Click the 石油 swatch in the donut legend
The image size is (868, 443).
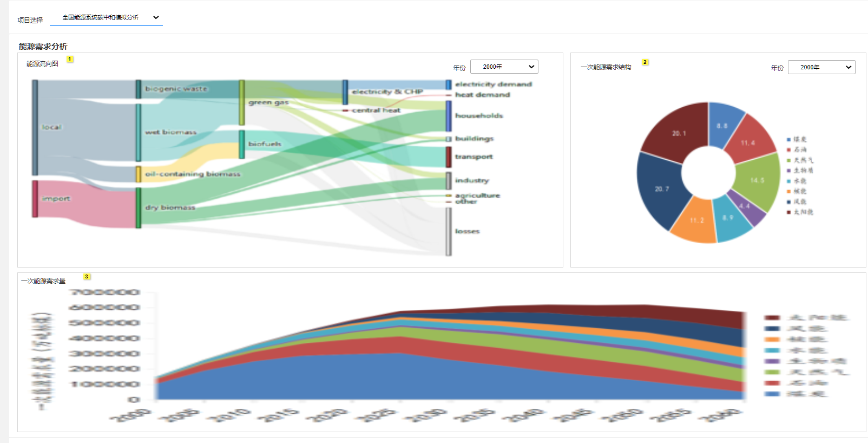(x=789, y=150)
